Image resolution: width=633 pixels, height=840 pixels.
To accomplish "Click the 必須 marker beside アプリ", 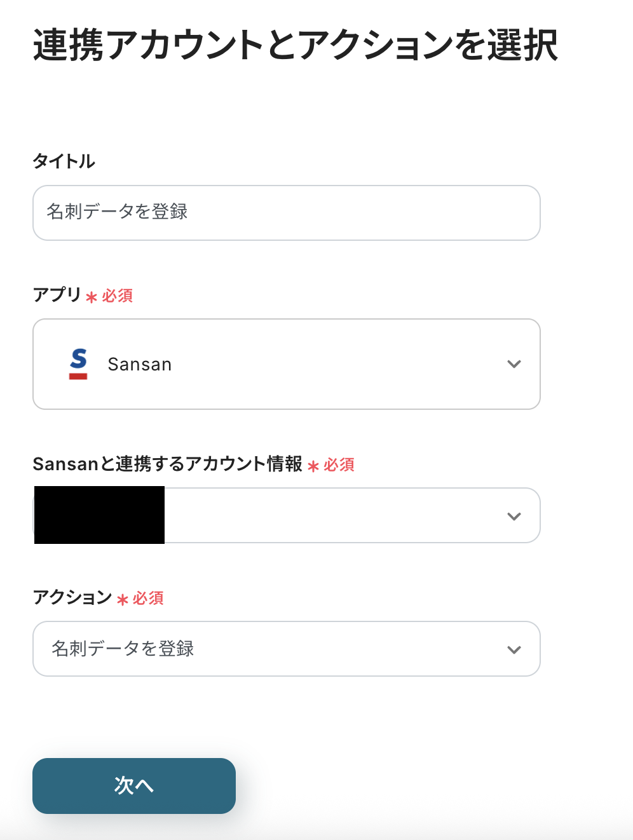I will tap(117, 296).
